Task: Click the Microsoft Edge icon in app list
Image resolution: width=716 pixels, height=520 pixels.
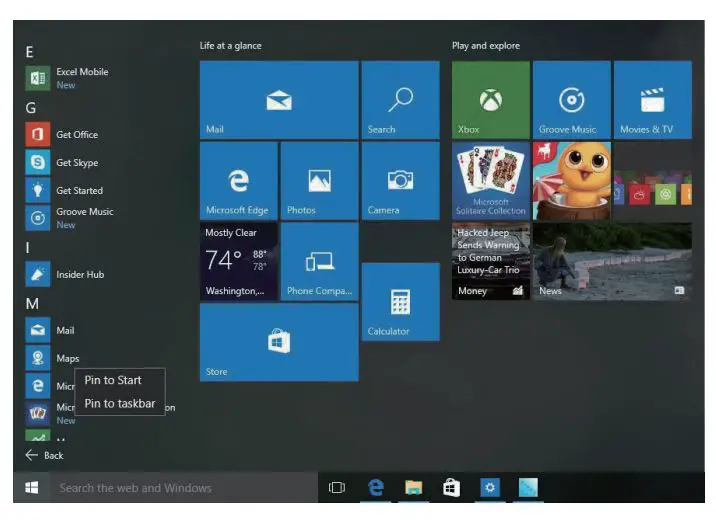Action: [37, 386]
